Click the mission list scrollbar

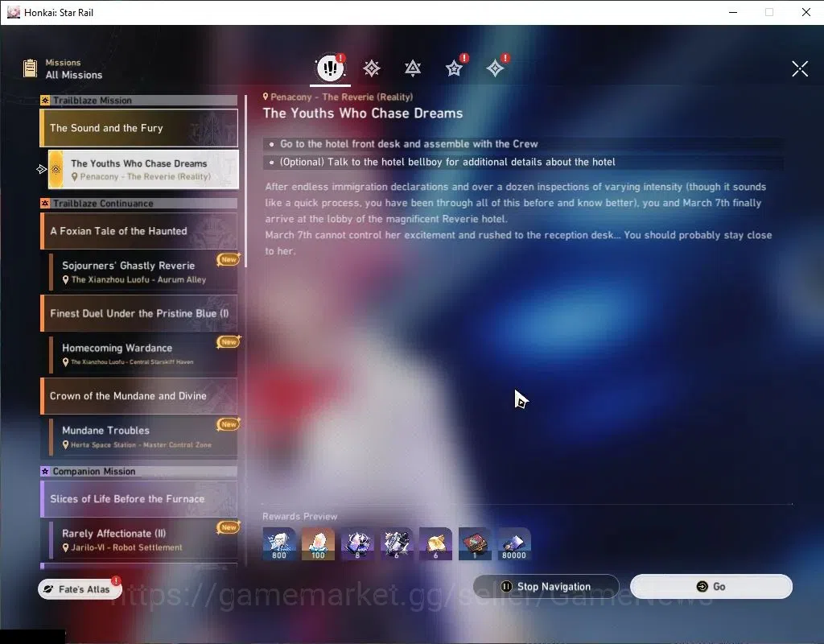tap(245, 181)
